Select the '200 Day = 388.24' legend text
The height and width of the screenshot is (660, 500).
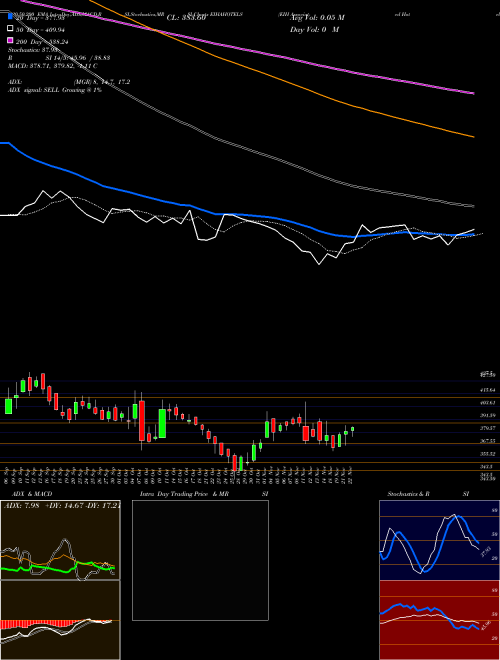click(x=43, y=42)
